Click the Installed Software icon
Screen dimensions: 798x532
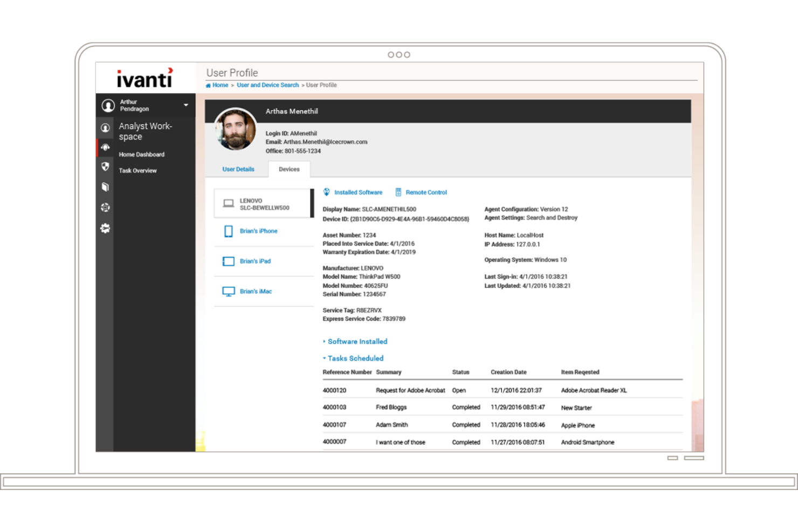pyautogui.click(x=327, y=192)
